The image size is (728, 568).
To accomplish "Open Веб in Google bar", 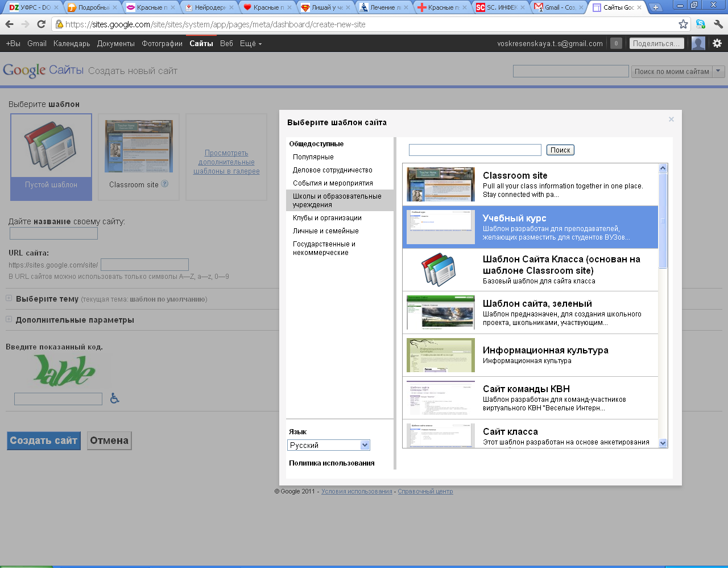I will (x=226, y=43).
